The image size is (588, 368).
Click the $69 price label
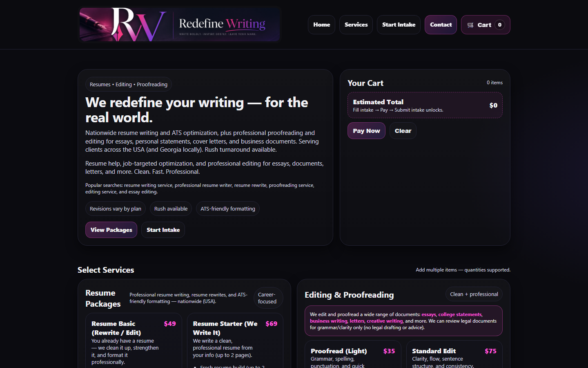tap(271, 324)
